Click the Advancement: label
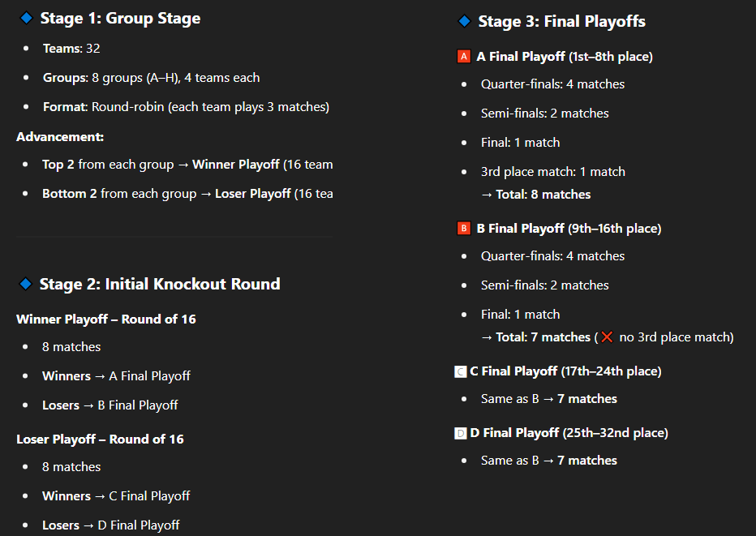This screenshot has width=756, height=536. pyautogui.click(x=60, y=137)
